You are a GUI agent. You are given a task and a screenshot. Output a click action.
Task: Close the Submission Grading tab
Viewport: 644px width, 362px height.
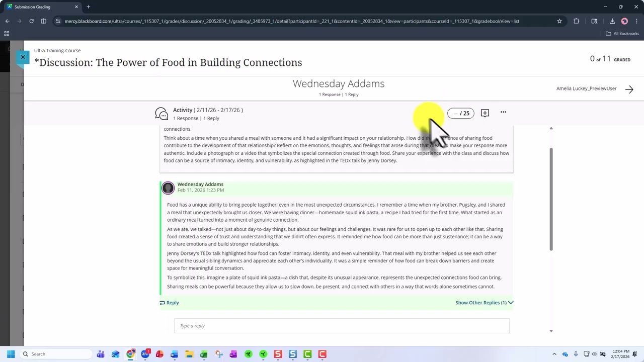point(76,7)
